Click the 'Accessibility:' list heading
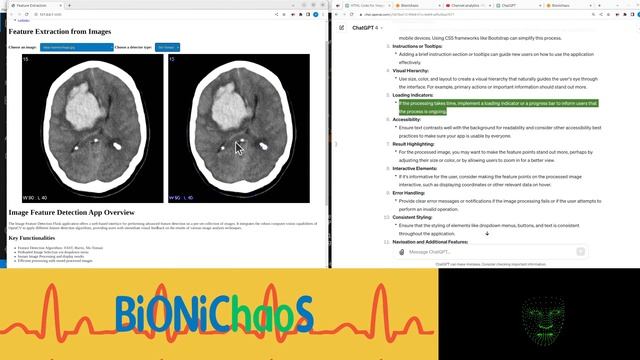 tap(407, 120)
